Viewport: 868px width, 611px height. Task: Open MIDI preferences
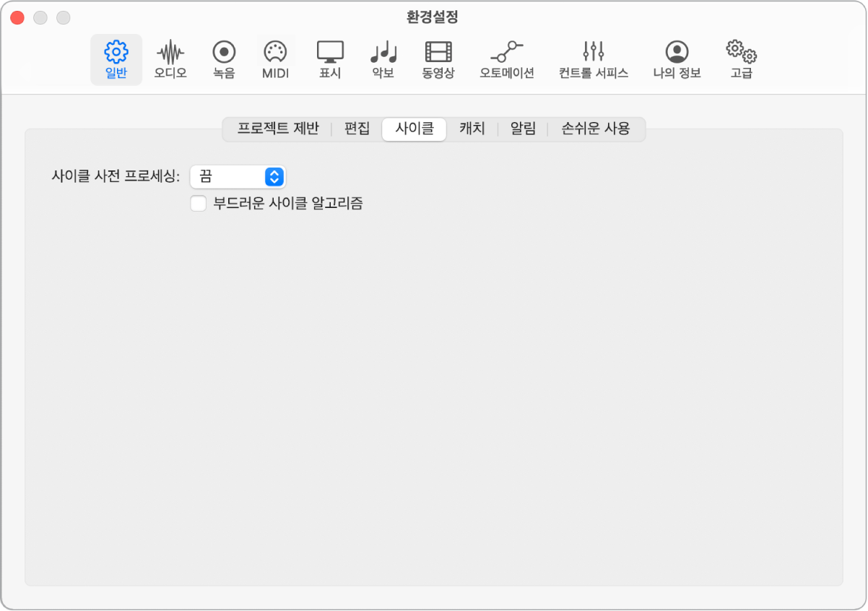click(x=275, y=58)
